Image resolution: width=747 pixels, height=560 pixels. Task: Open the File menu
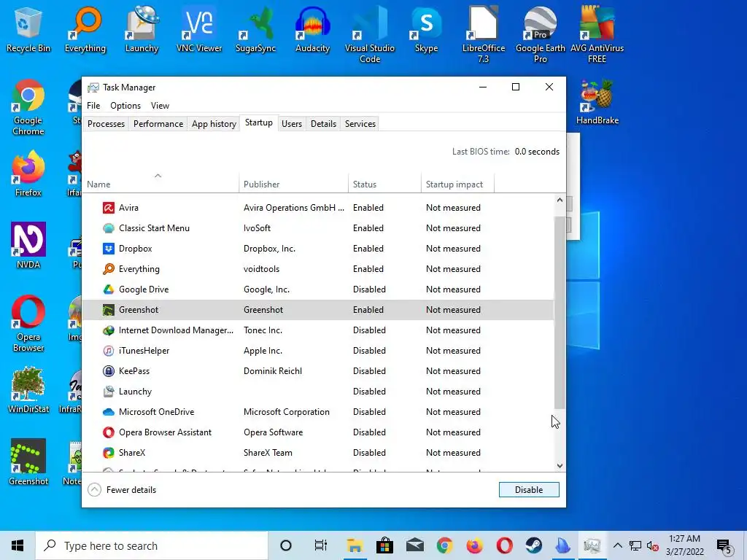click(x=93, y=106)
